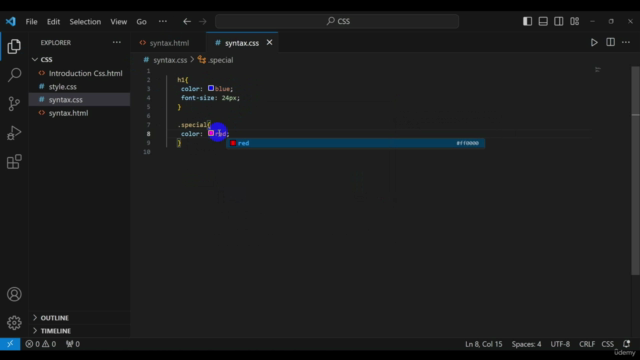Toggle the secondary side bar

559,21
